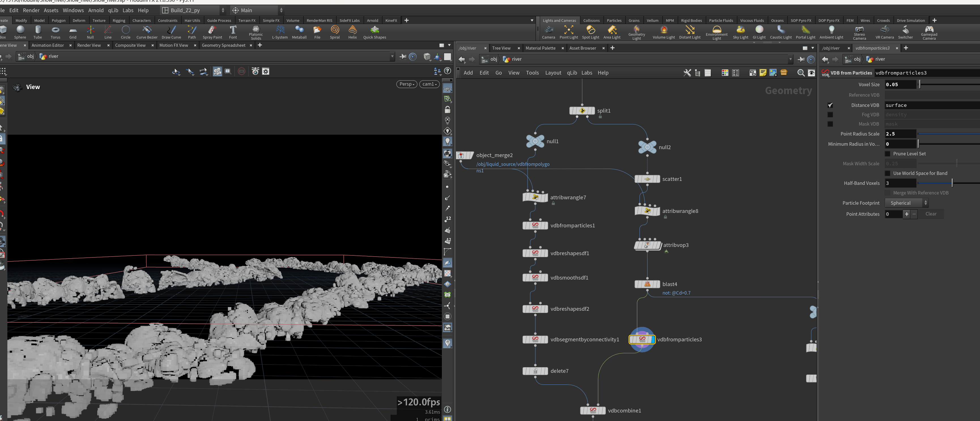The width and height of the screenshot is (980, 421).
Task: Open the Layout menu in network editor
Action: (x=553, y=73)
